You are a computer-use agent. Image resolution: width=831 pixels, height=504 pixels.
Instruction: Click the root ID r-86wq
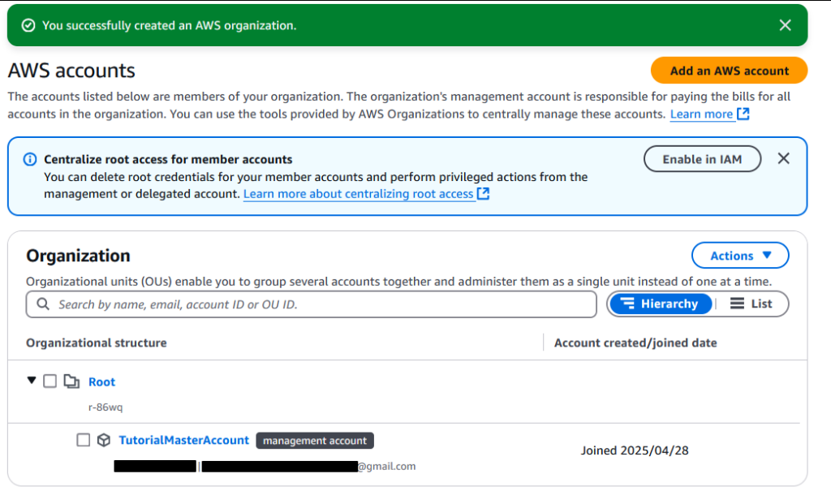coord(105,407)
